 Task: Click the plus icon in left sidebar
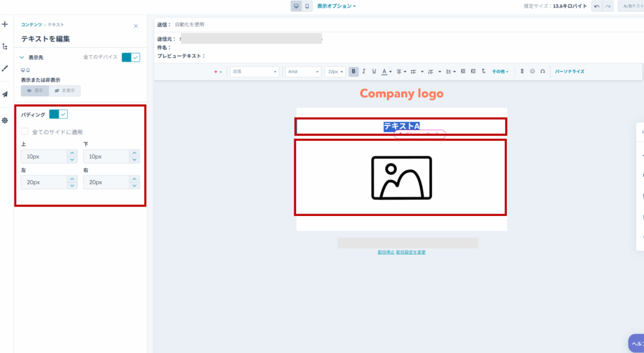coord(5,24)
